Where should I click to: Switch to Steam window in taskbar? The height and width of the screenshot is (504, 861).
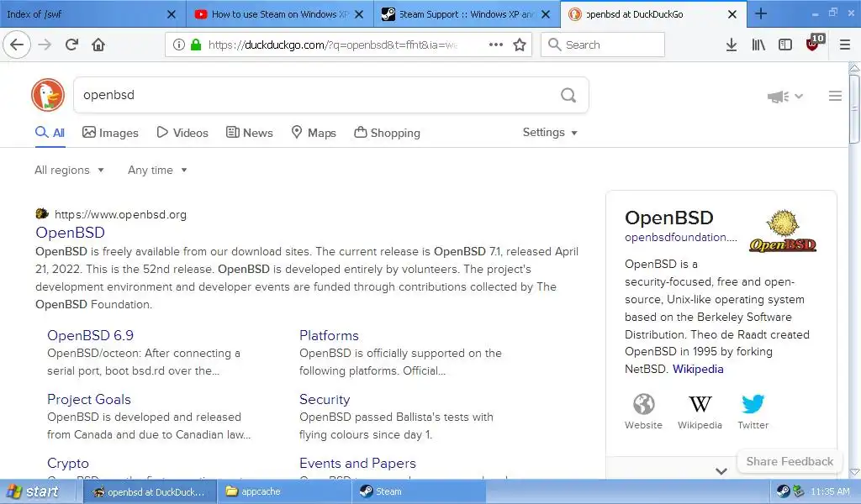[418, 491]
